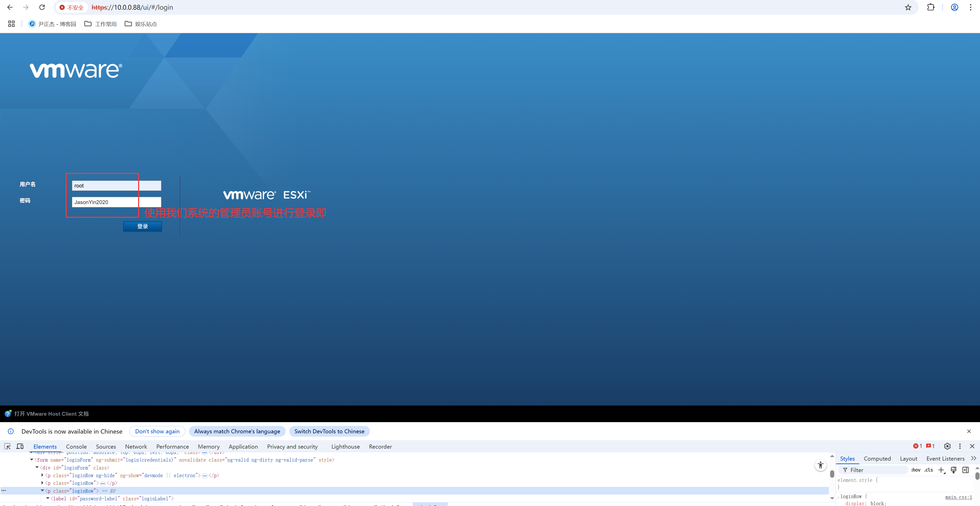Image resolution: width=980 pixels, height=506 pixels.
Task: Toggle the device toolbar icon
Action: pos(20,446)
